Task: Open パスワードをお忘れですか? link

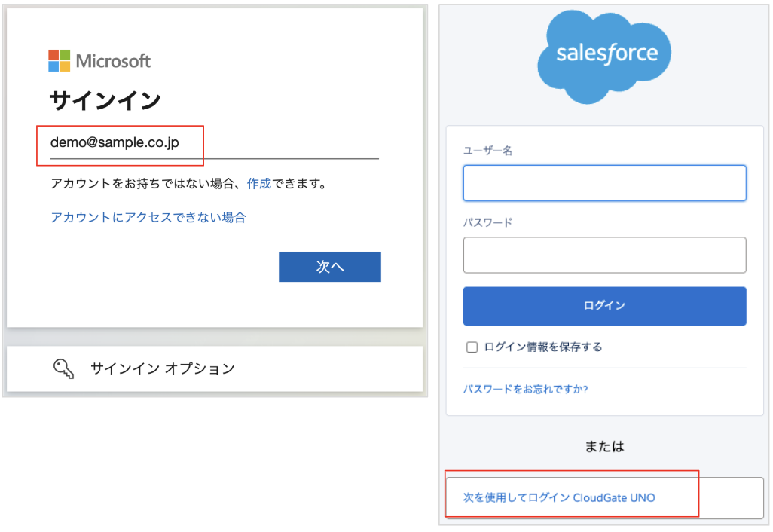Action: pyautogui.click(x=525, y=390)
